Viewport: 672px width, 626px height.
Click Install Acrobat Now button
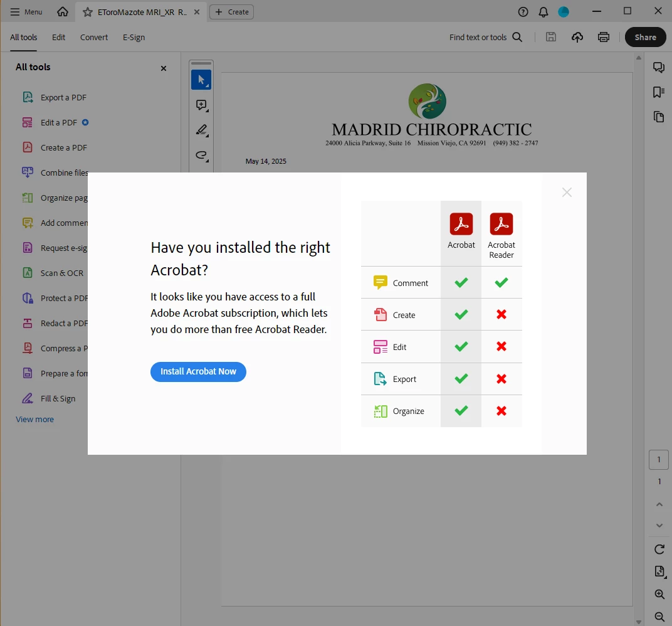click(198, 371)
